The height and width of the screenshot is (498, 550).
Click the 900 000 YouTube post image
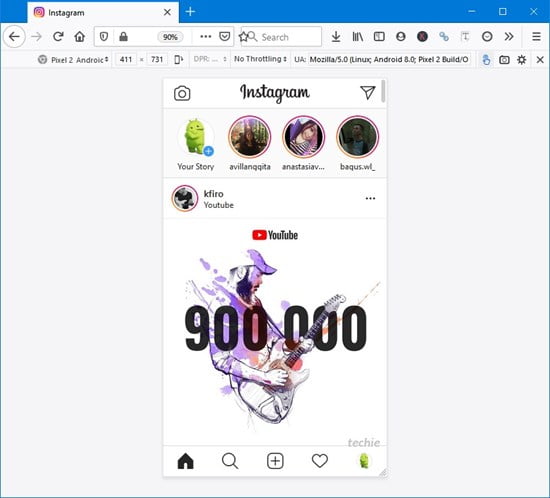click(275, 331)
